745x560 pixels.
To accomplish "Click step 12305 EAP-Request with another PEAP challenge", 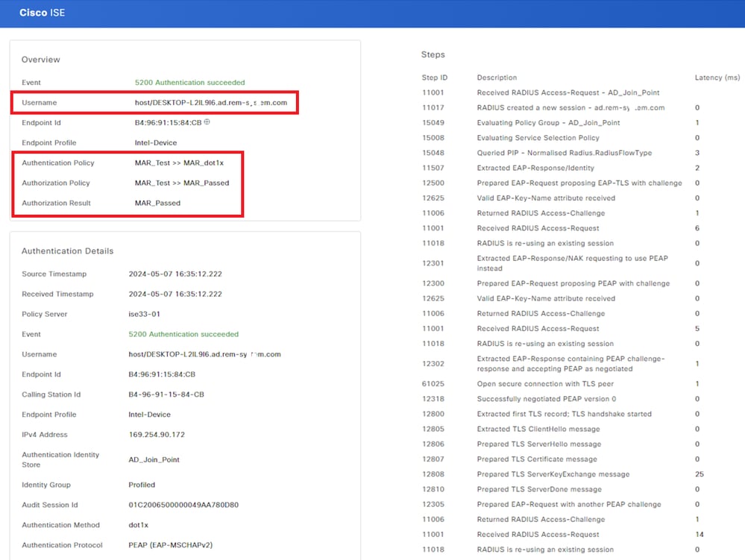I will pos(569,504).
